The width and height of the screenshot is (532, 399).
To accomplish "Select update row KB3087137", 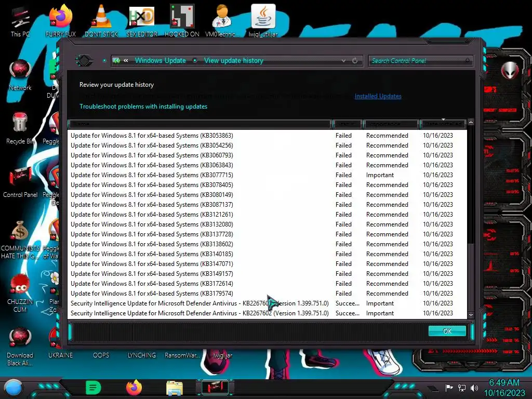I will [x=267, y=204].
